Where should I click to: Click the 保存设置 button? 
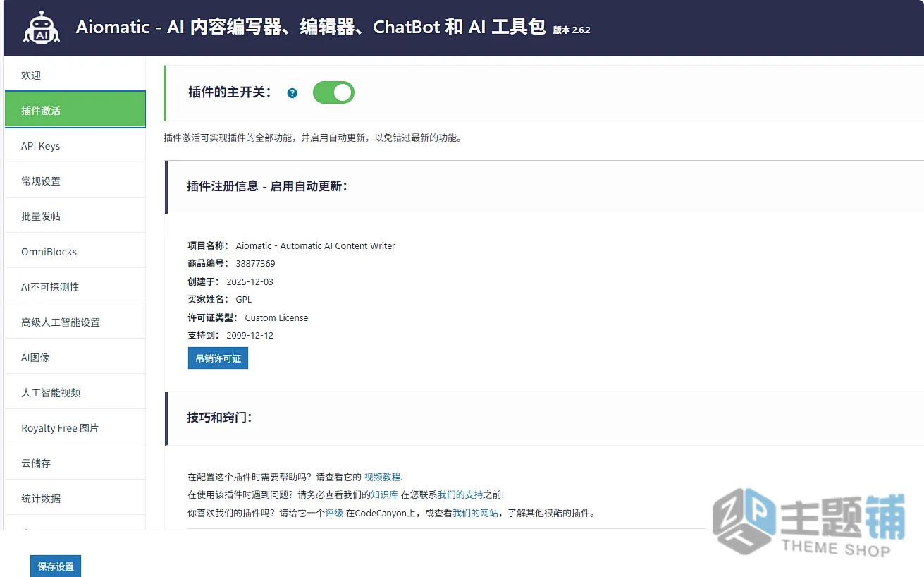(x=56, y=566)
